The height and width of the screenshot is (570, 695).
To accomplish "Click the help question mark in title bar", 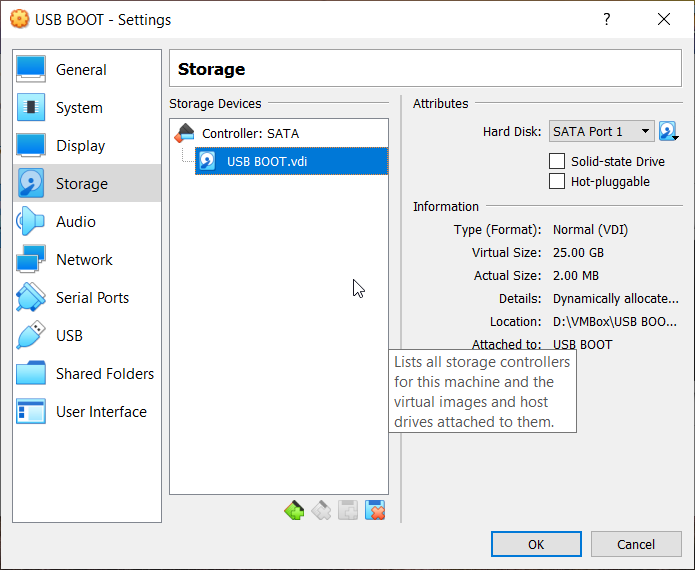I will 606,19.
